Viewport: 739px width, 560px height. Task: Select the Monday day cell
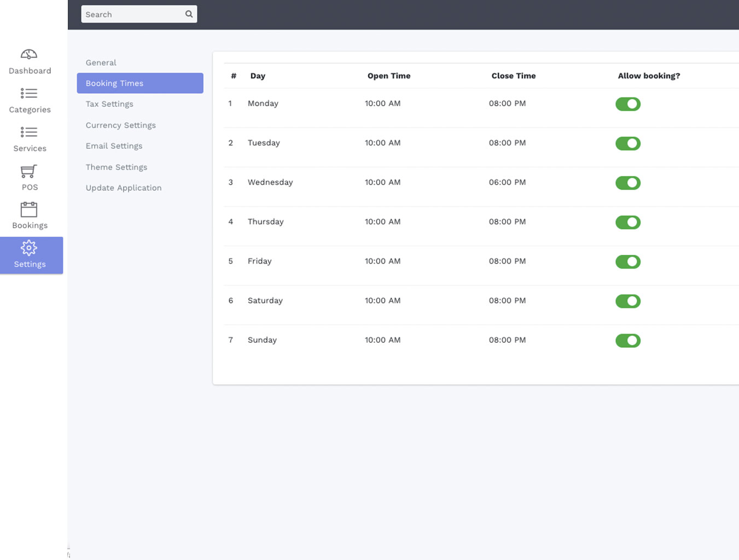[263, 103]
